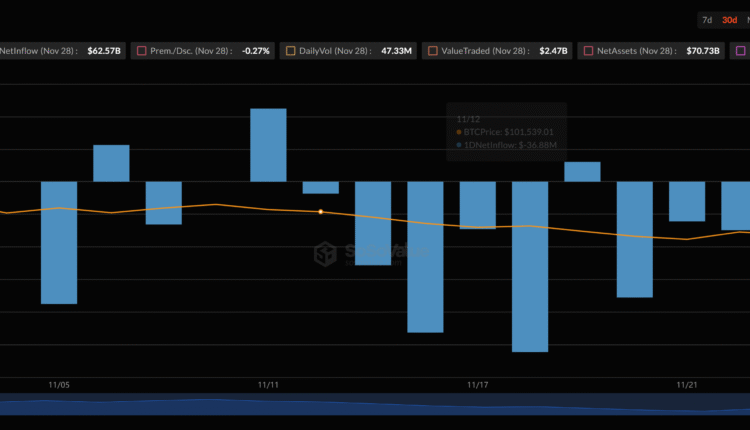This screenshot has height=430, width=750.
Task: Click the orange BTC price point marker
Action: 320,212
